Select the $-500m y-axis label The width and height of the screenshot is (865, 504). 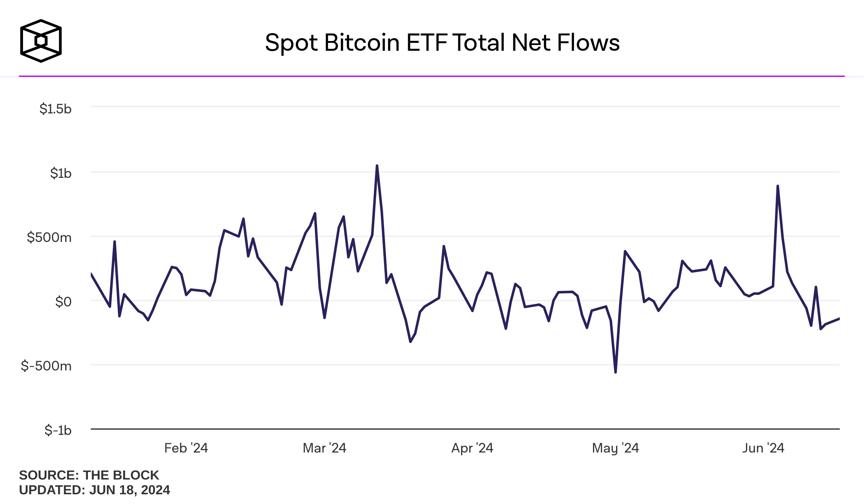(x=46, y=366)
